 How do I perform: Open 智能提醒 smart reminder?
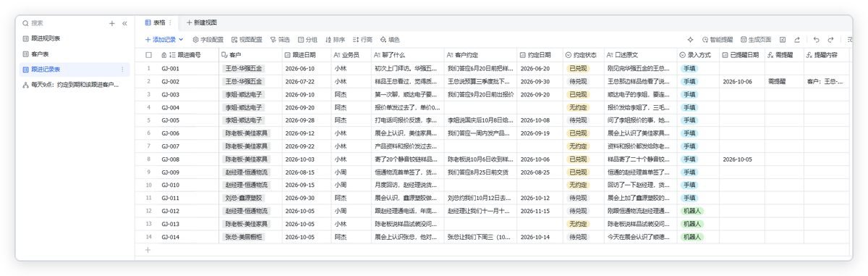coord(717,40)
